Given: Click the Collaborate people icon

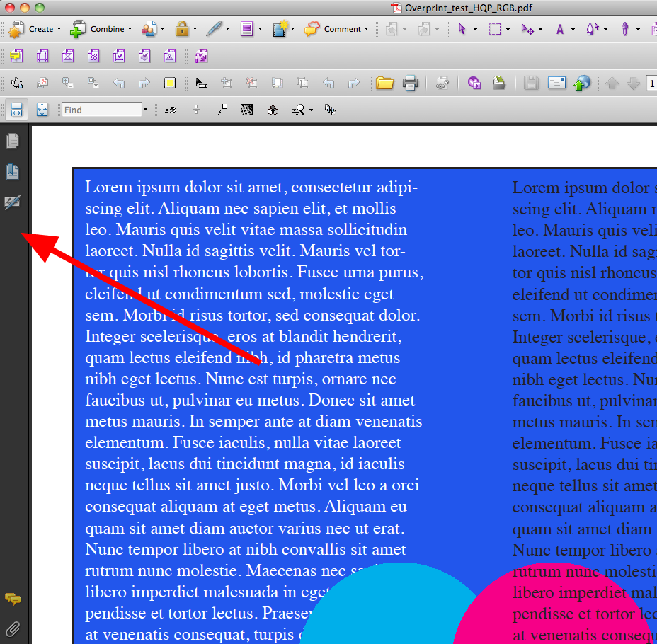Looking at the screenshot, I should 149,29.
